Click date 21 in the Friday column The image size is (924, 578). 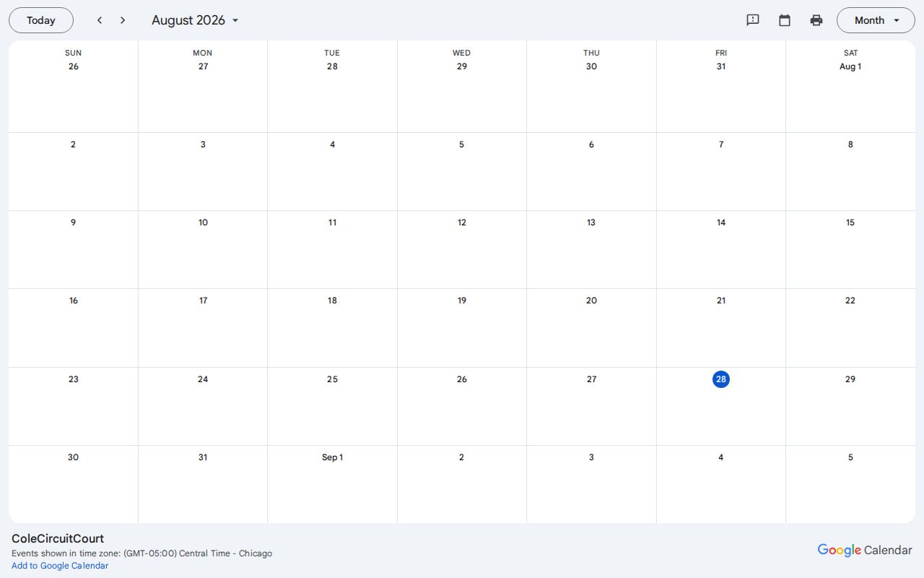[x=721, y=301]
